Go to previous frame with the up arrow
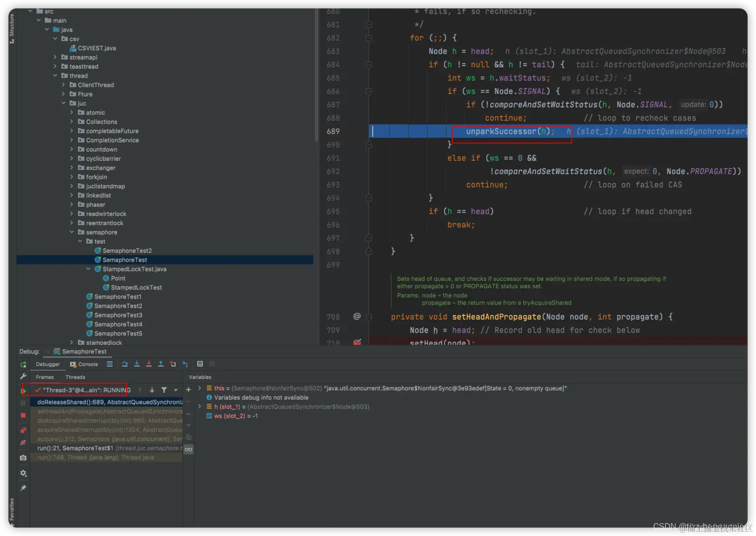 tap(140, 390)
